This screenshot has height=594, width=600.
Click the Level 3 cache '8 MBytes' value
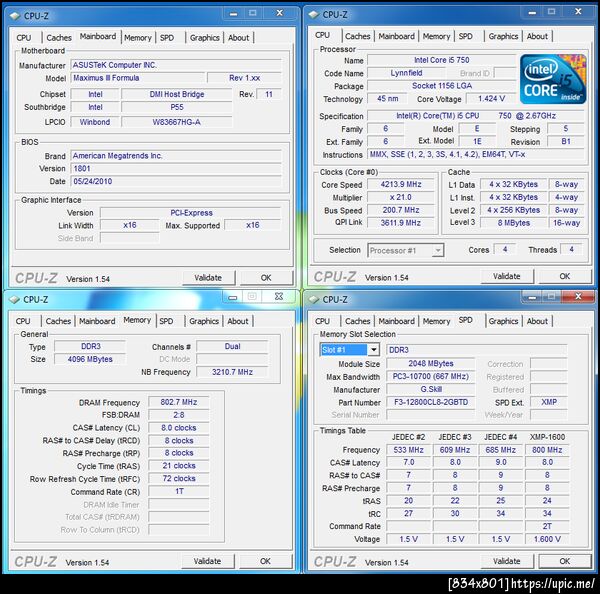click(x=514, y=223)
